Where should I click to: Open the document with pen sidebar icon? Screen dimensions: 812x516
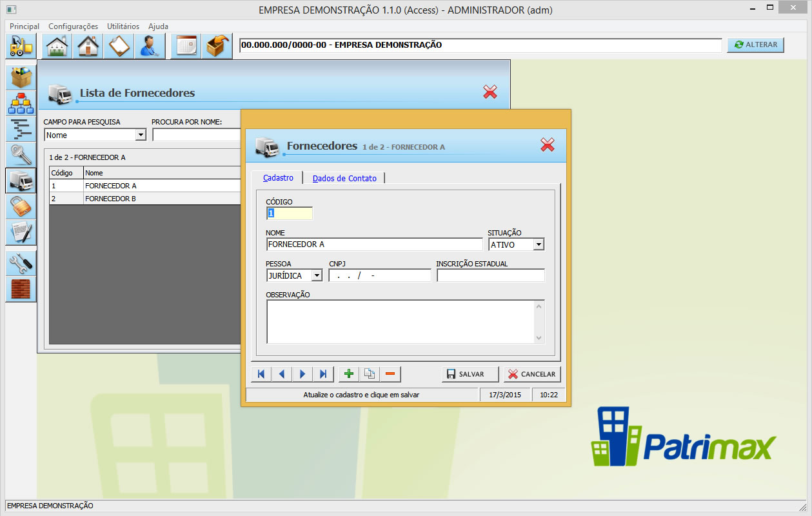[21, 232]
